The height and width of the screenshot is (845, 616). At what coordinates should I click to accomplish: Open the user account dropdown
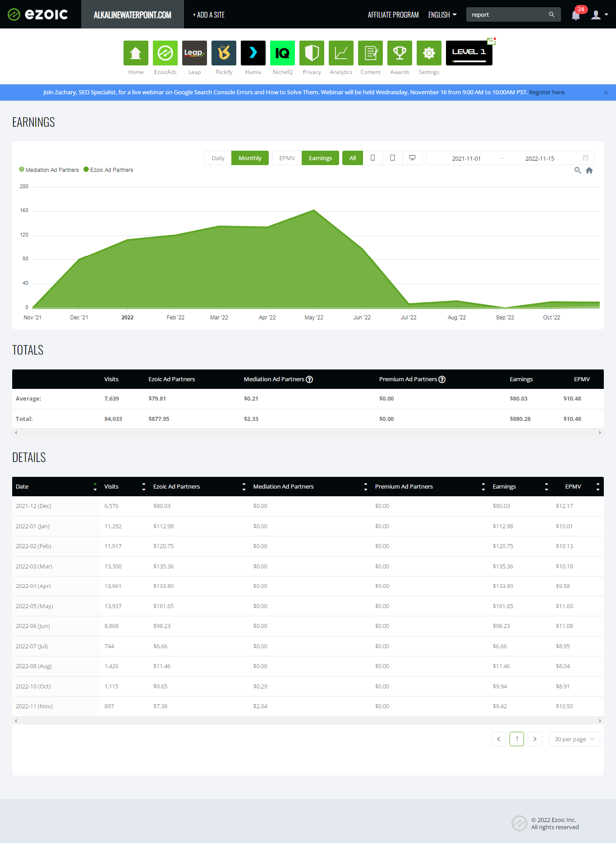click(x=599, y=15)
